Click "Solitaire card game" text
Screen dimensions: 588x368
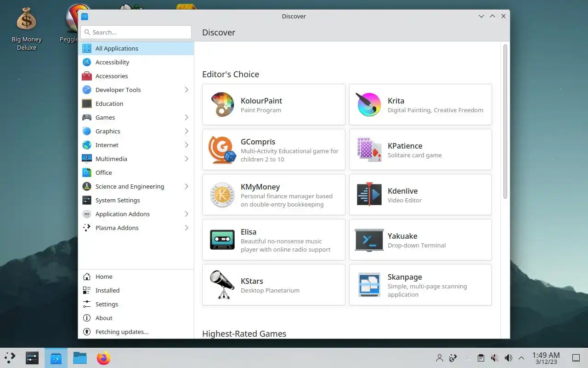(415, 155)
